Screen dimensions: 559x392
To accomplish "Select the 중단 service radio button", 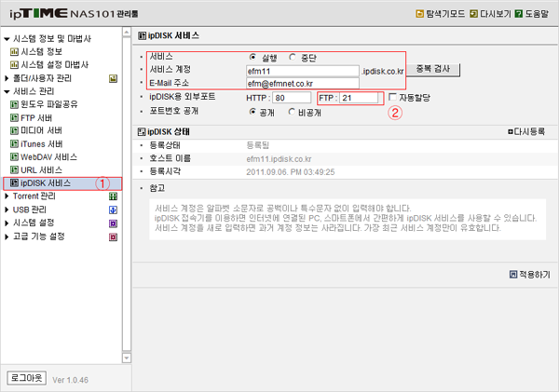I will (295, 57).
